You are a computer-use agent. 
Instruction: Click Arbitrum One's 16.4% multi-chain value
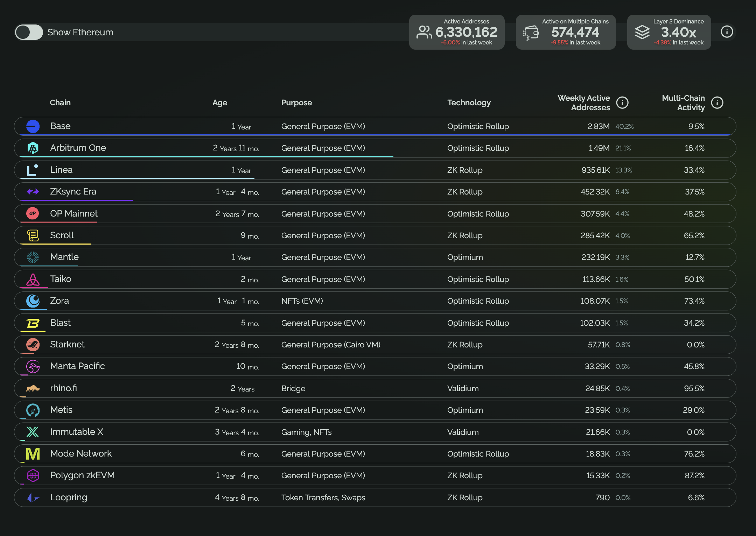click(x=694, y=148)
